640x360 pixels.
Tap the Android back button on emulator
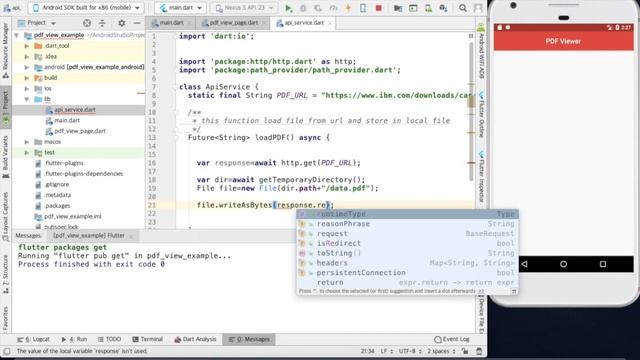point(524,264)
